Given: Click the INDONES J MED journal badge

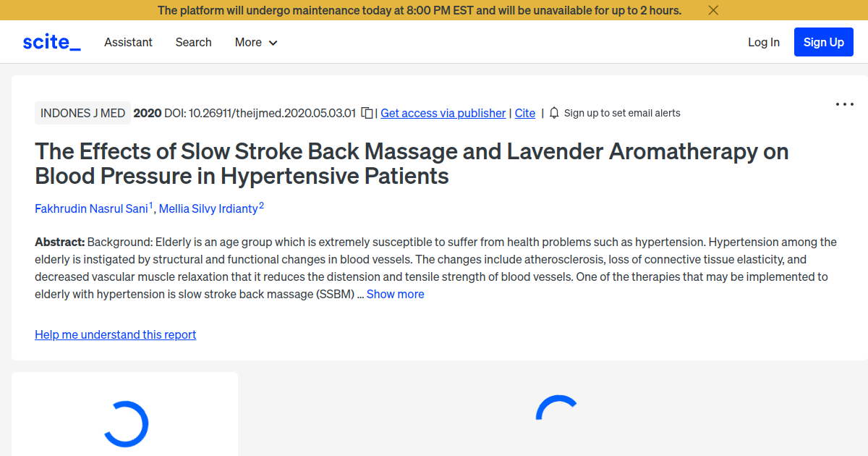Looking at the screenshot, I should pyautogui.click(x=82, y=113).
